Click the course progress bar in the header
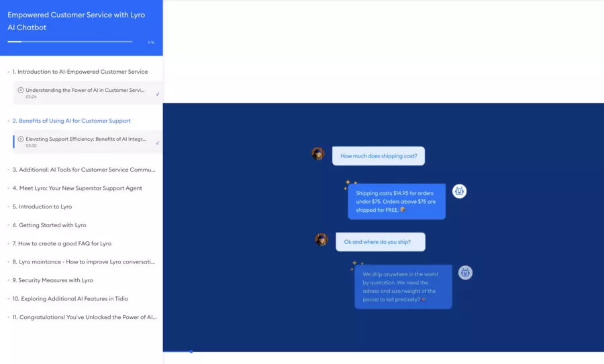Screen dimensions: 604x364 point(70,42)
